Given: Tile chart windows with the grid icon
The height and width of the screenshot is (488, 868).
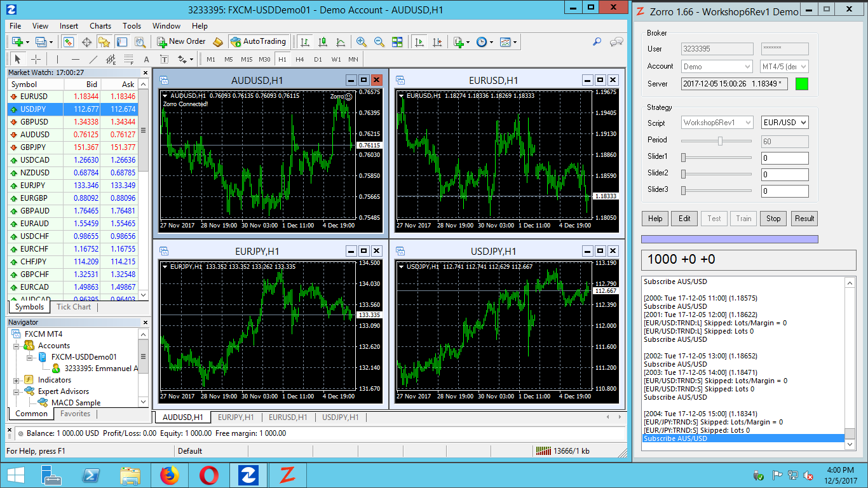Looking at the screenshot, I should point(397,42).
